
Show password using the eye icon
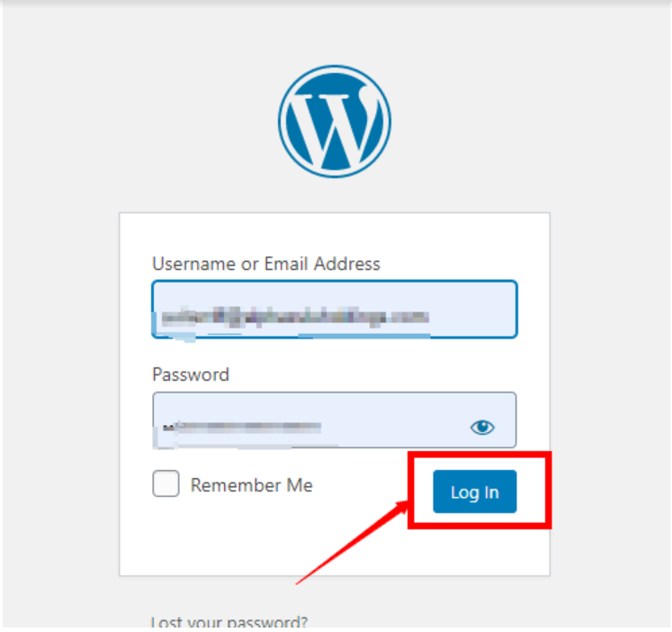(482, 427)
